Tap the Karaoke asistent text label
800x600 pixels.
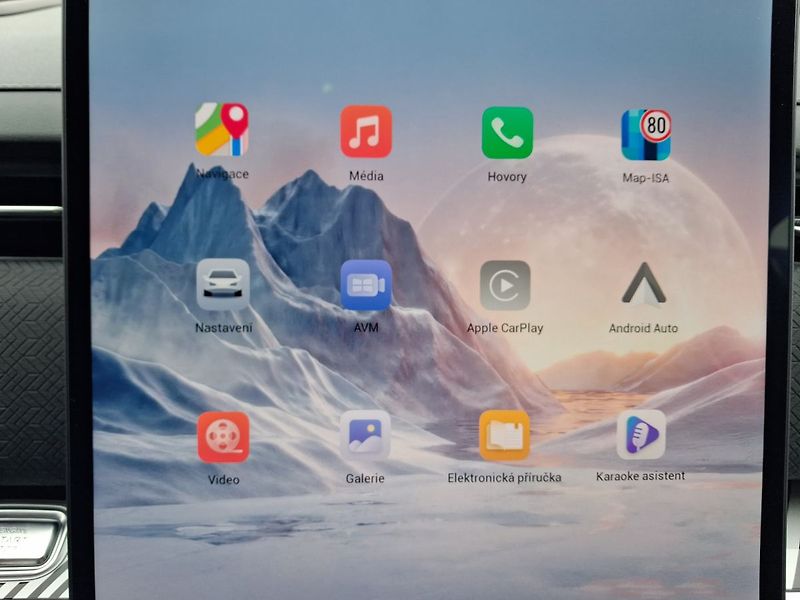tap(640, 476)
